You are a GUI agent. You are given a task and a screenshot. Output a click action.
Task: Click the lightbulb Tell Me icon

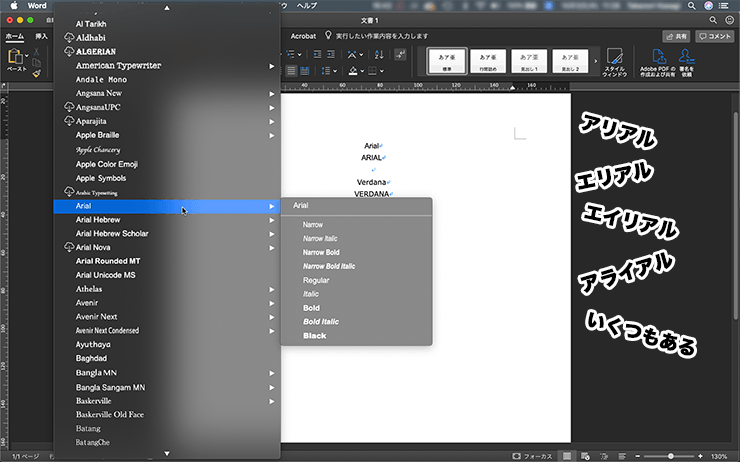coord(328,35)
